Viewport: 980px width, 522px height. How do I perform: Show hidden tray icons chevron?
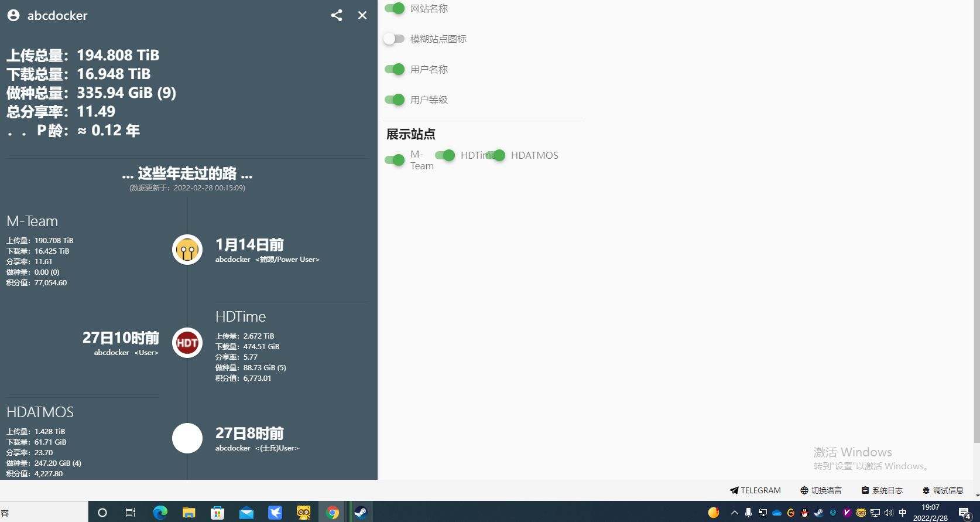click(x=735, y=513)
